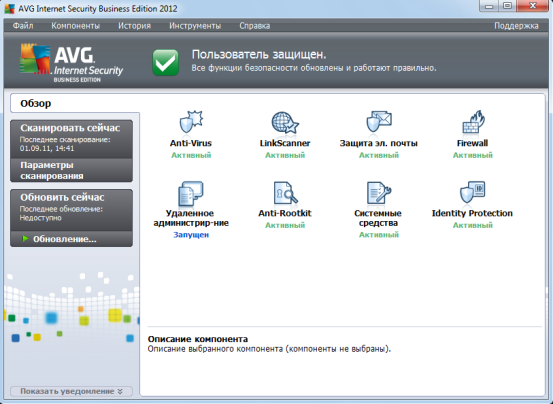Screen dimensions: 553x404
Task: Select the Identity Protection shield icon
Action: click(x=473, y=193)
